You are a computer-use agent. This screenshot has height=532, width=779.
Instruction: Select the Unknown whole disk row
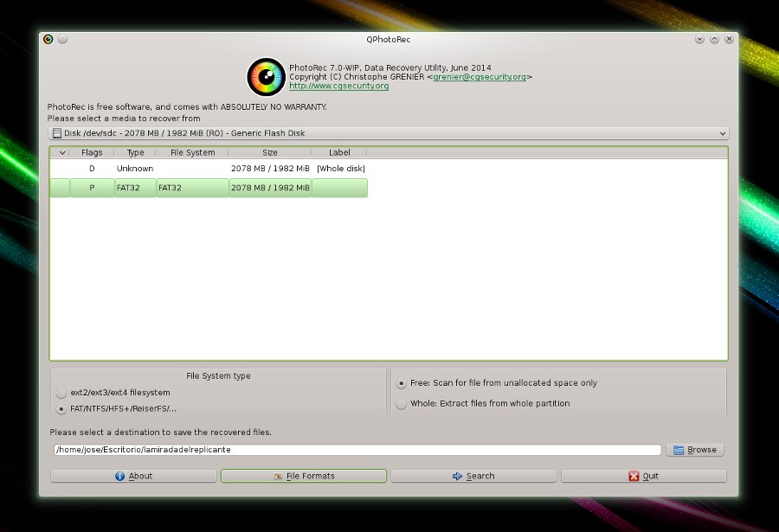coord(209,169)
